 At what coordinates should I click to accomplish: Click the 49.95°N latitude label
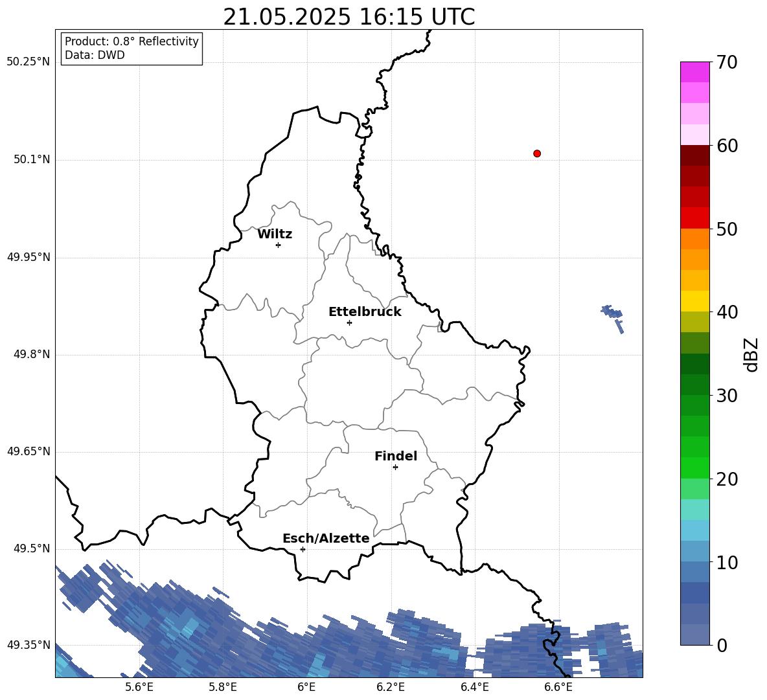click(x=29, y=257)
